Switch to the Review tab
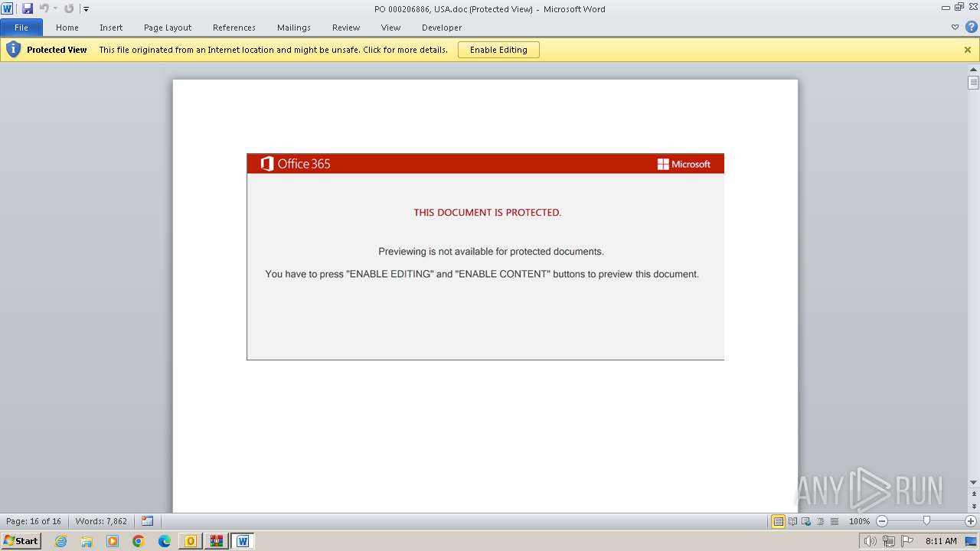Viewport: 980px width, 551px height. click(346, 28)
